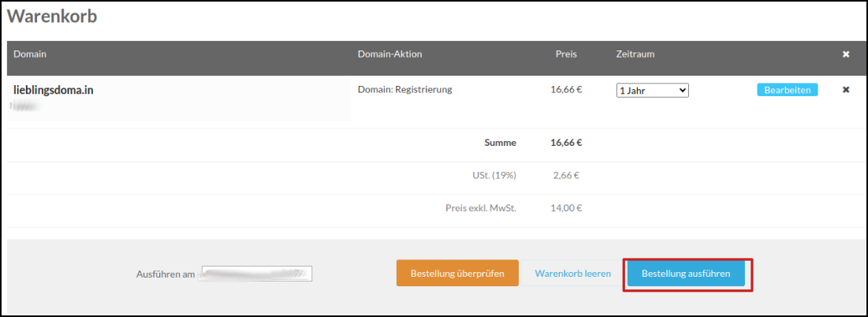
Task: Click the orange Bestellung überprüfen button
Action: tap(457, 274)
